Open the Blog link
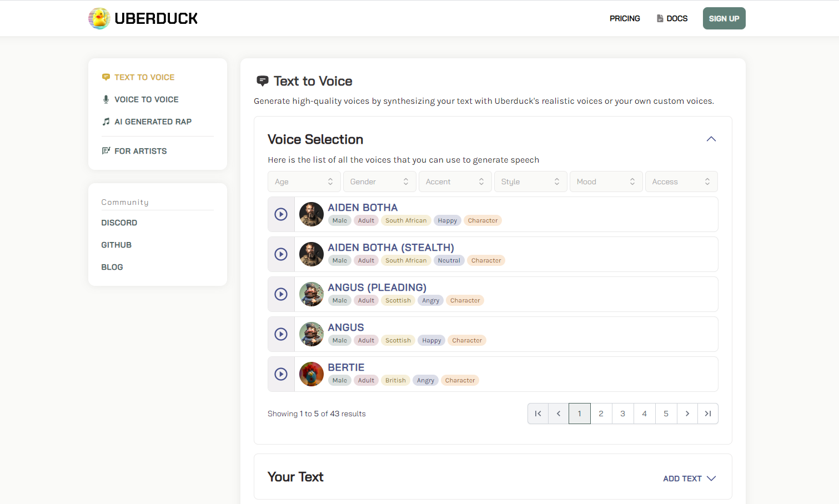This screenshot has width=839, height=504. [112, 267]
